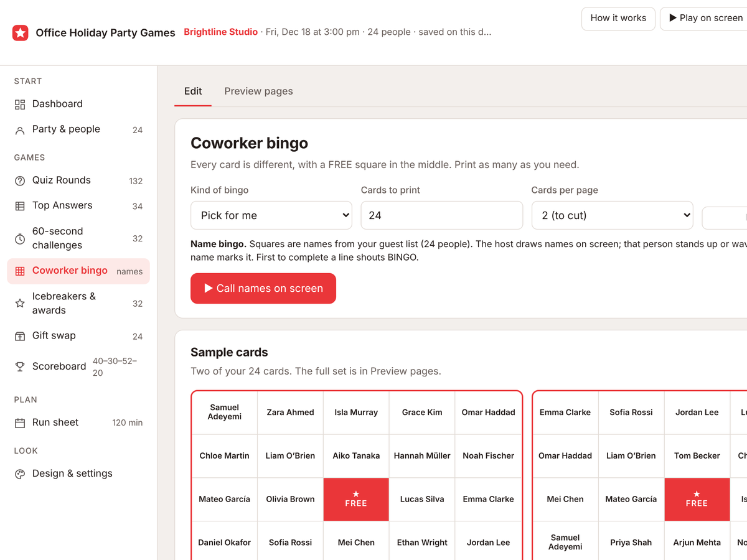Open the Scoreboard page

point(78,366)
